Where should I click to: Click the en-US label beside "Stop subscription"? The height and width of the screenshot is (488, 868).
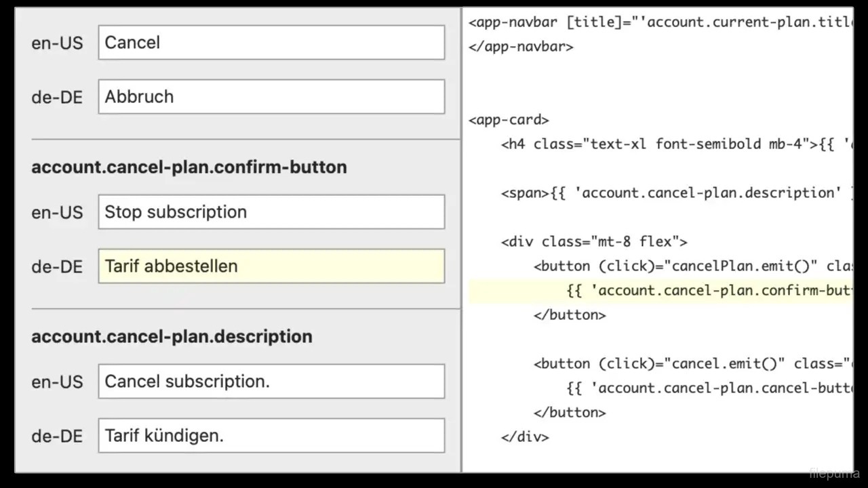[x=57, y=212]
